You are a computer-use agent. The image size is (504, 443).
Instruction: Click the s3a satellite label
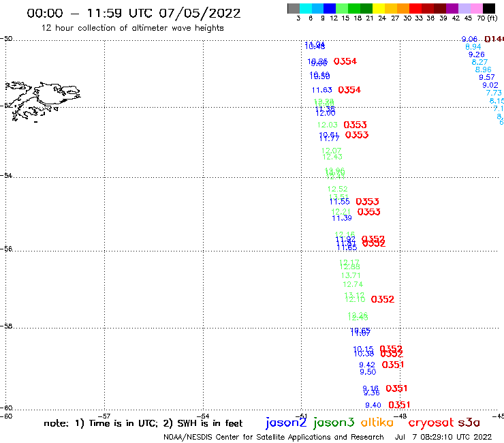pyautogui.click(x=469, y=423)
